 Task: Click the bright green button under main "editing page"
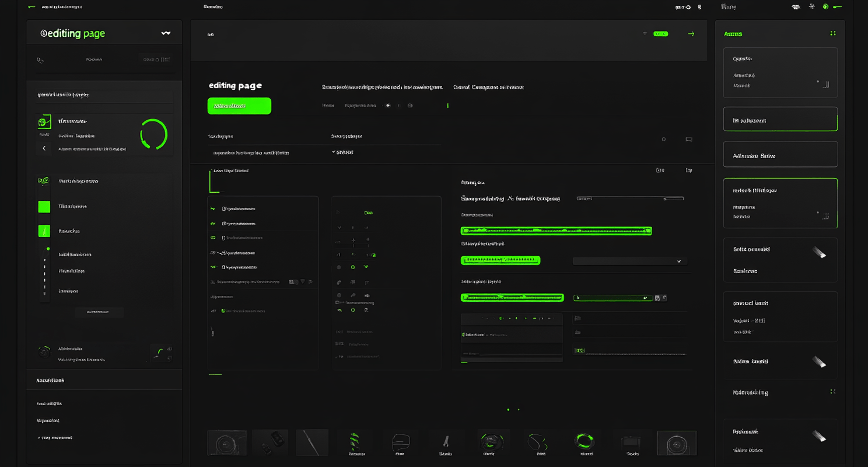click(239, 106)
